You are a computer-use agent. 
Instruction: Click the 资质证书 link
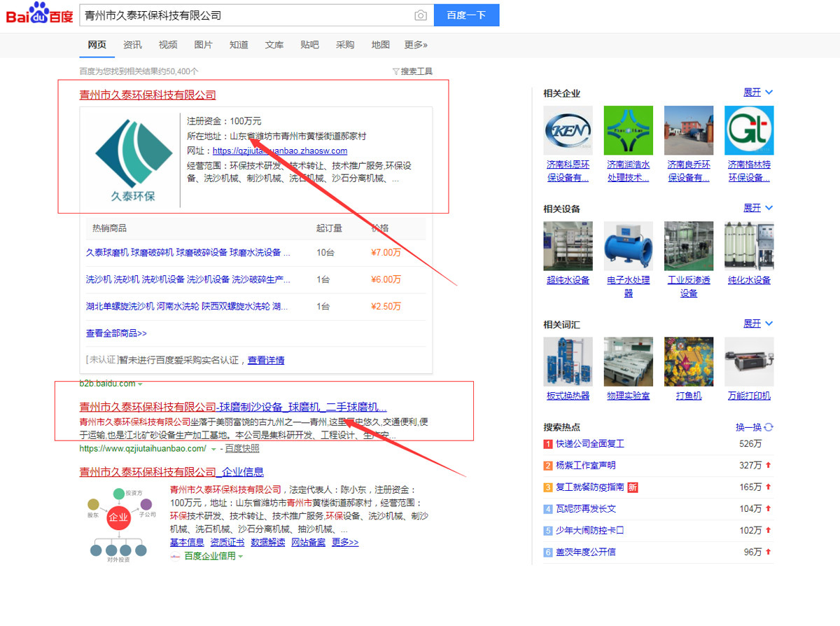point(227,543)
